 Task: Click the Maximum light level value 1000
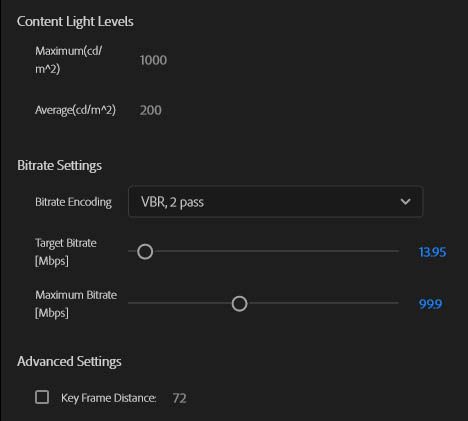(x=153, y=60)
